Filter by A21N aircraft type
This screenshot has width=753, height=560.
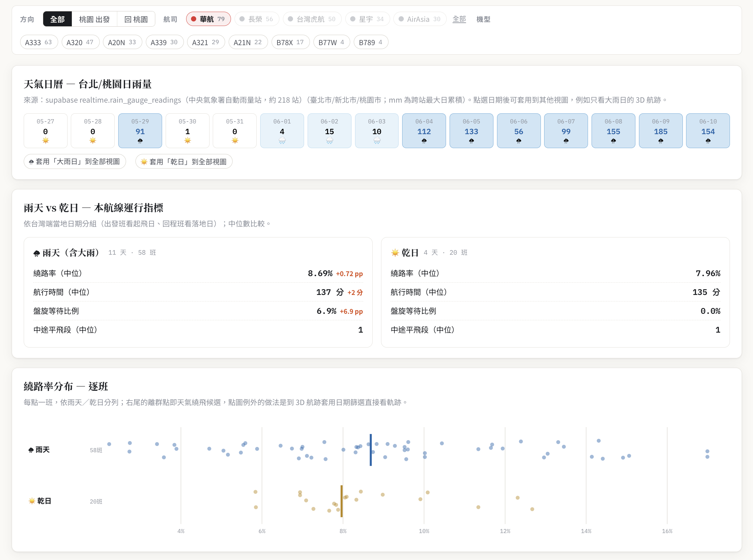click(248, 42)
